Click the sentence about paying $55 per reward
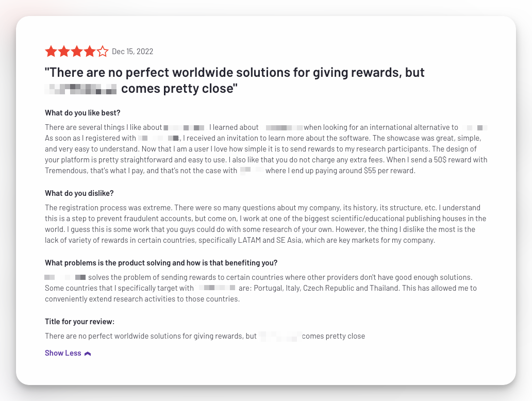The height and width of the screenshot is (401, 532). [340, 171]
